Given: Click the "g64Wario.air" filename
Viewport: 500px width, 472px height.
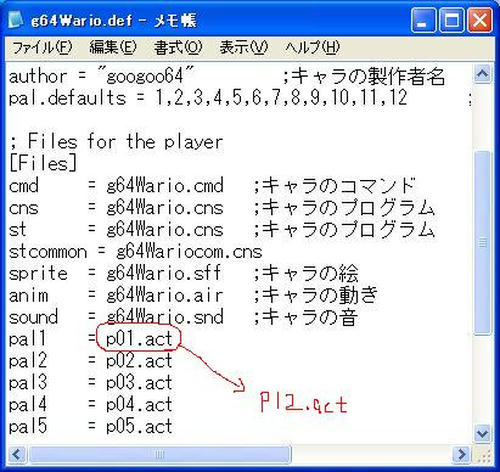Looking at the screenshot, I should pyautogui.click(x=165, y=295).
